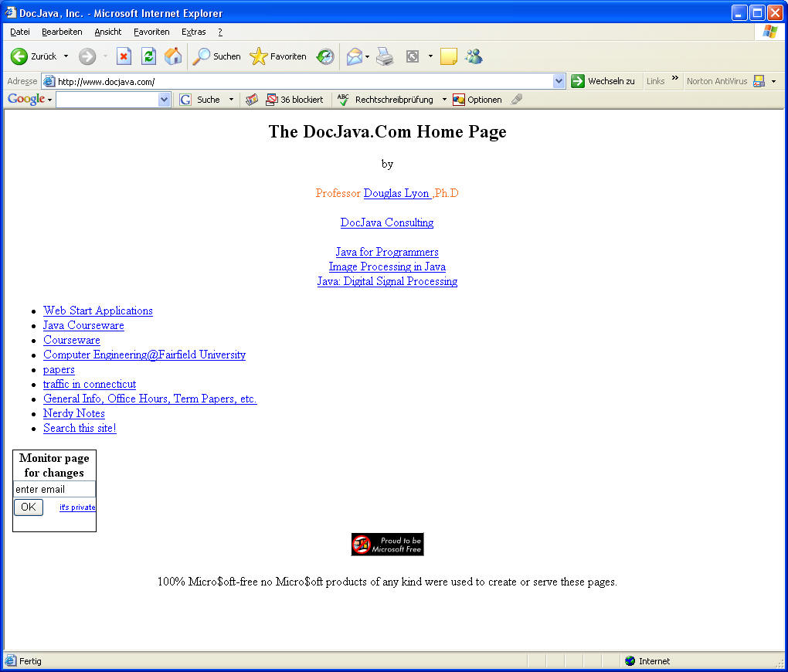
Task: Open the Extras menu
Action: coord(193,32)
